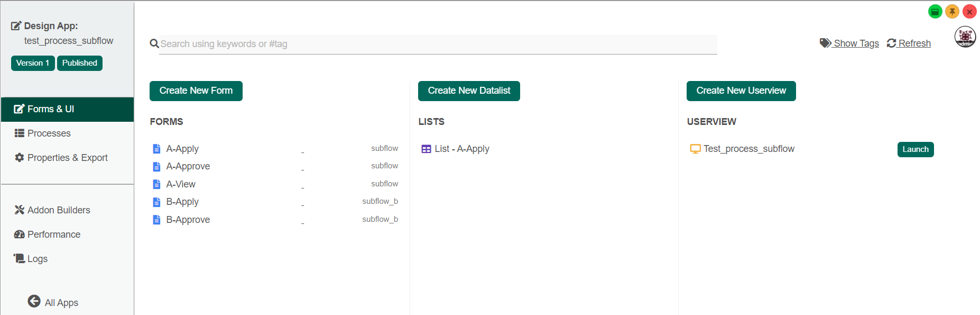View the Logs section
The height and width of the screenshot is (315, 980).
pyautogui.click(x=37, y=259)
